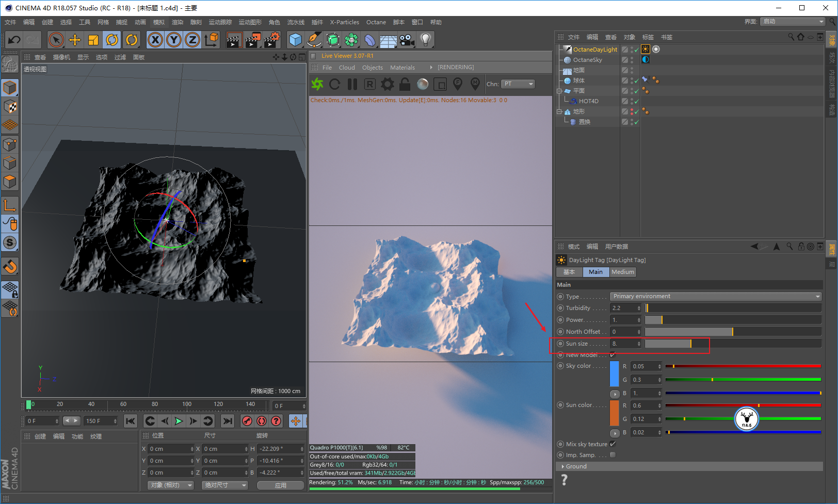The height and width of the screenshot is (504, 838).
Task: Select the Live Selection tool
Action: [x=56, y=40]
